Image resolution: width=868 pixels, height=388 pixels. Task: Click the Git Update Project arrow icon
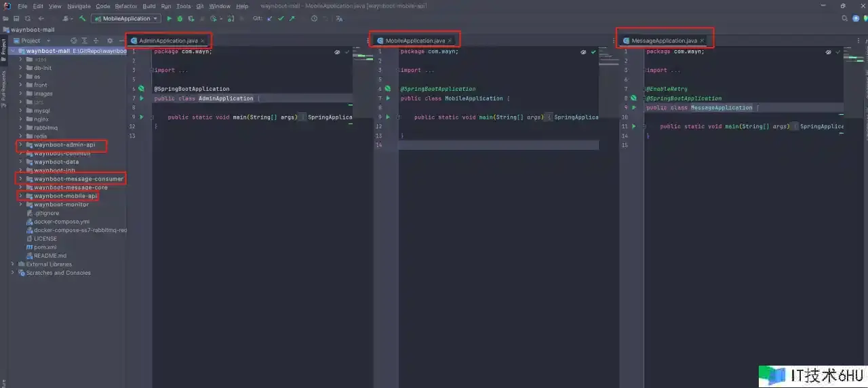tap(270, 18)
